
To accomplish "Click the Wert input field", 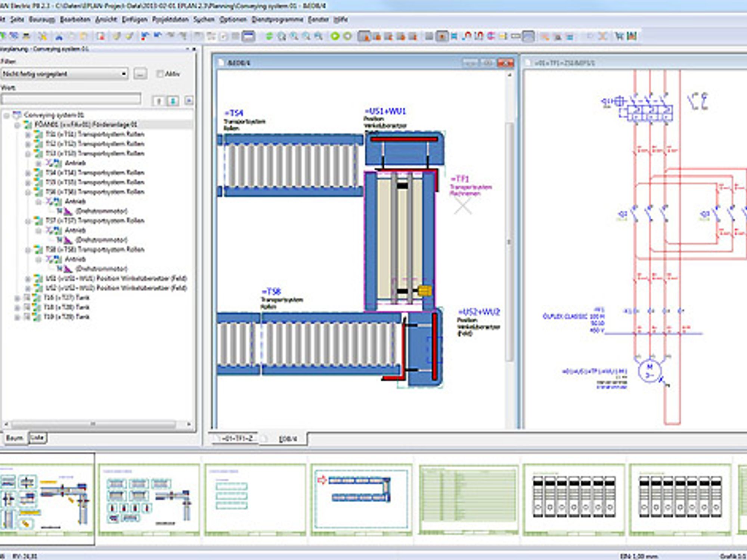I will (x=71, y=99).
